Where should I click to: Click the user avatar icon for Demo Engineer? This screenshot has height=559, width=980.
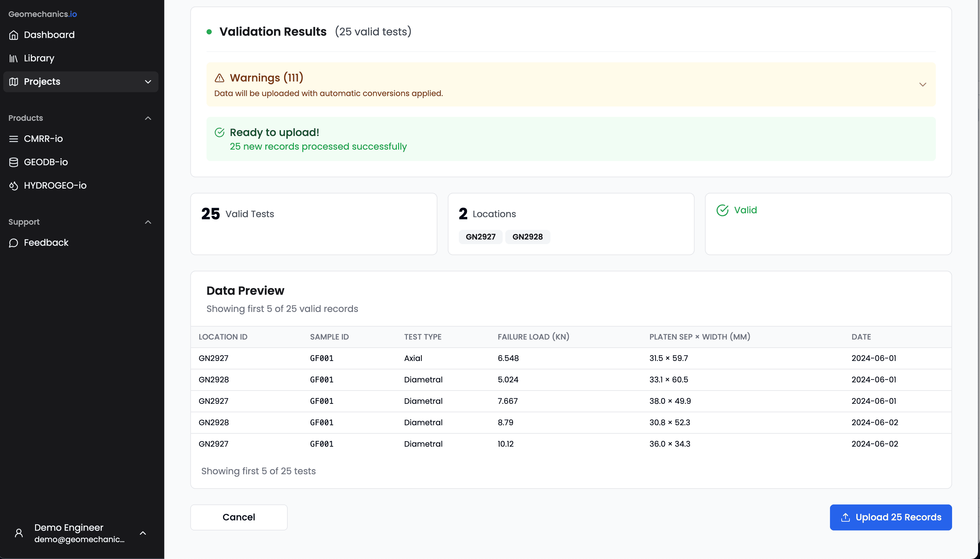pos(19,533)
